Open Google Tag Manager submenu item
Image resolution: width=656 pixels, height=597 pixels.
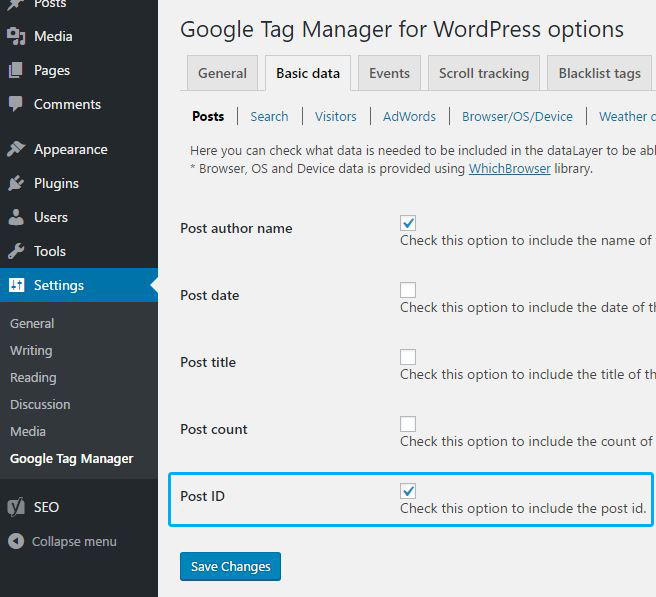point(72,459)
